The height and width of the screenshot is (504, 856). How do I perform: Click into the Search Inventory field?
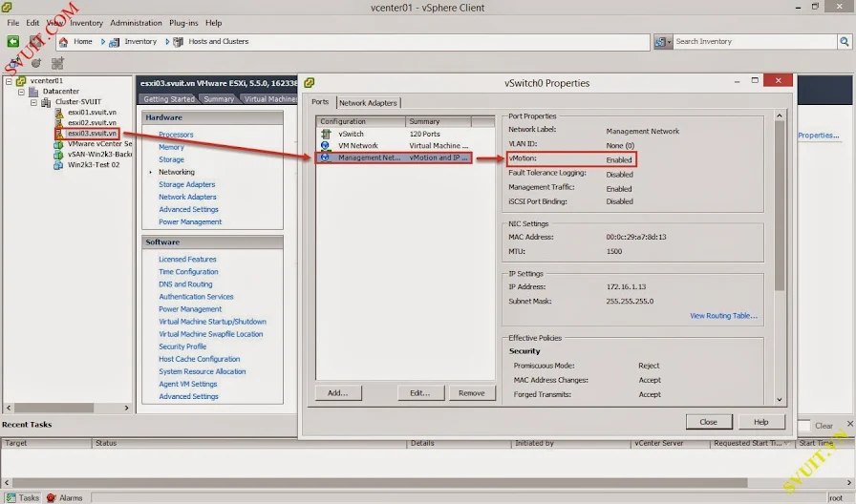755,41
